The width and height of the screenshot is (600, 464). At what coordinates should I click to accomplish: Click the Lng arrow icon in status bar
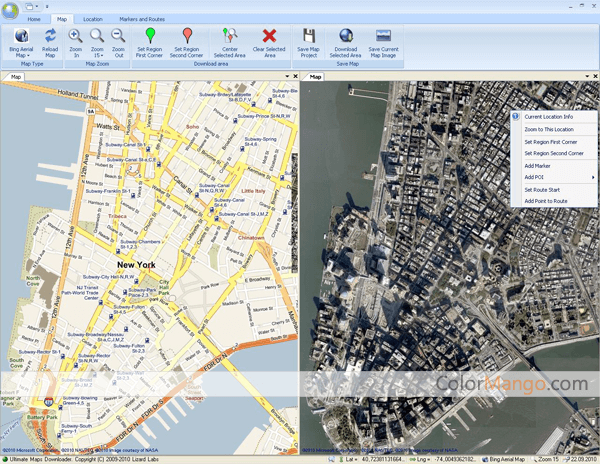(412, 459)
